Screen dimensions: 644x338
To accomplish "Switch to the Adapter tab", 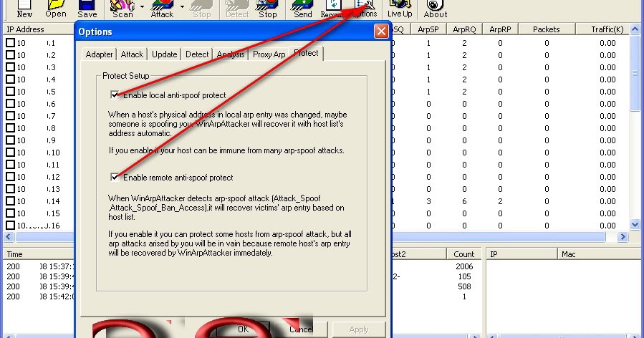I will click(99, 54).
